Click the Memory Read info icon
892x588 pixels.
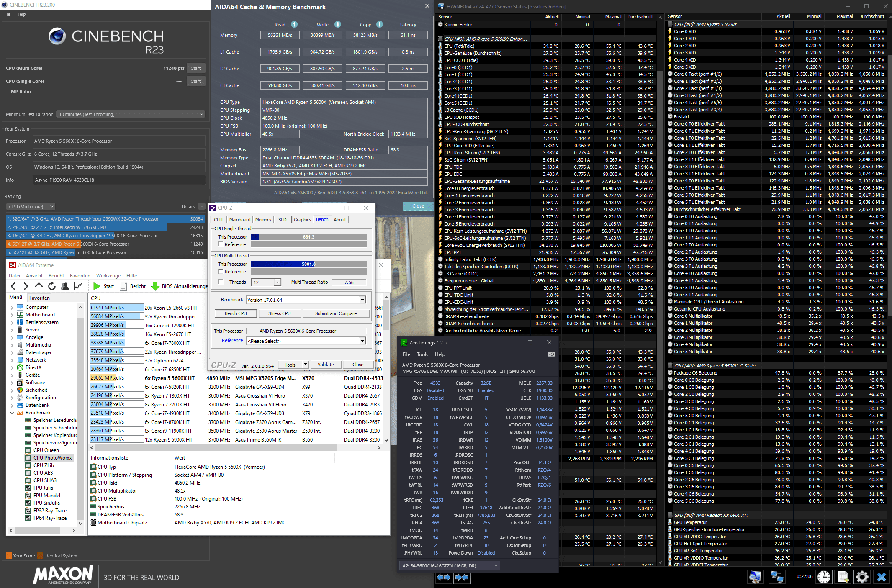pyautogui.click(x=294, y=24)
